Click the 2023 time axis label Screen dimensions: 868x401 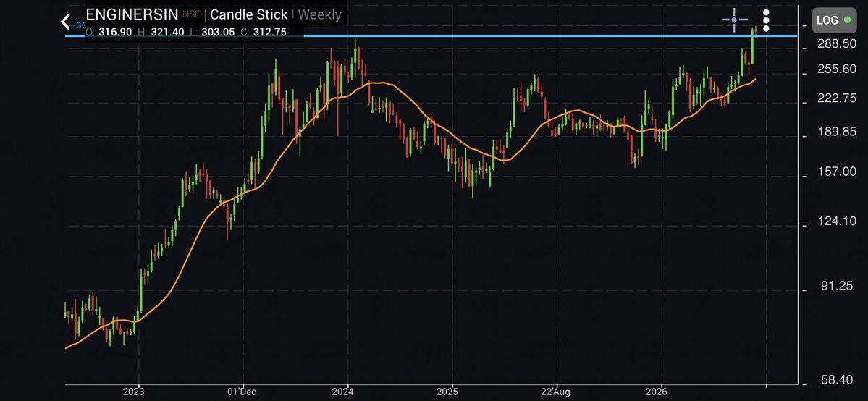click(133, 392)
